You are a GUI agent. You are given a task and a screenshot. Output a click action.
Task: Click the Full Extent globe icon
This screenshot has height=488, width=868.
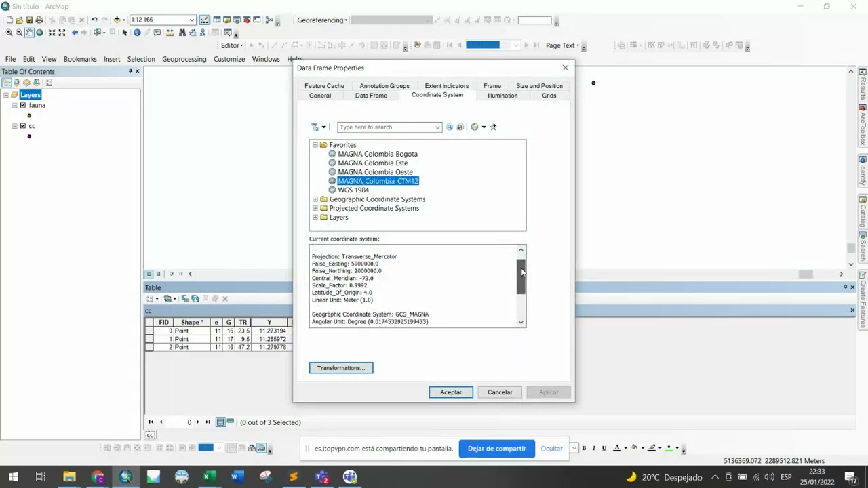[39, 33]
